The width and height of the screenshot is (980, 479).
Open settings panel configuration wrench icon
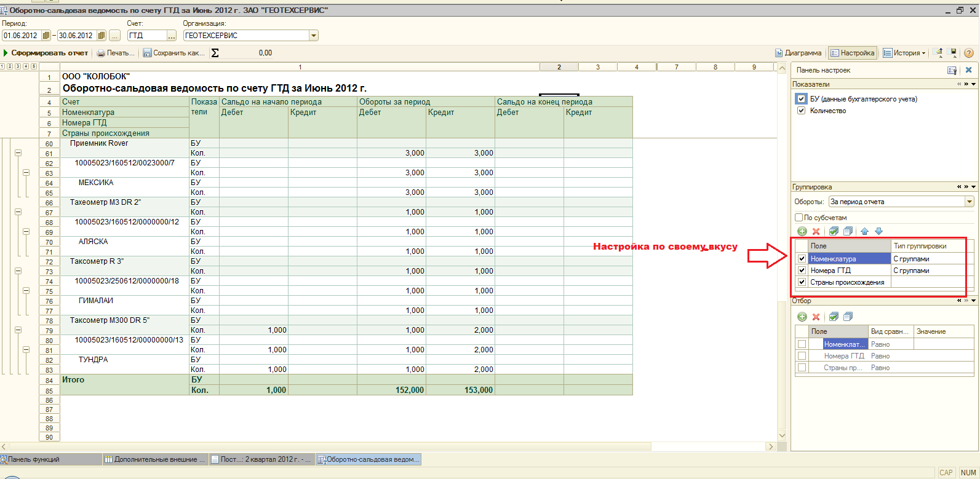click(952, 70)
